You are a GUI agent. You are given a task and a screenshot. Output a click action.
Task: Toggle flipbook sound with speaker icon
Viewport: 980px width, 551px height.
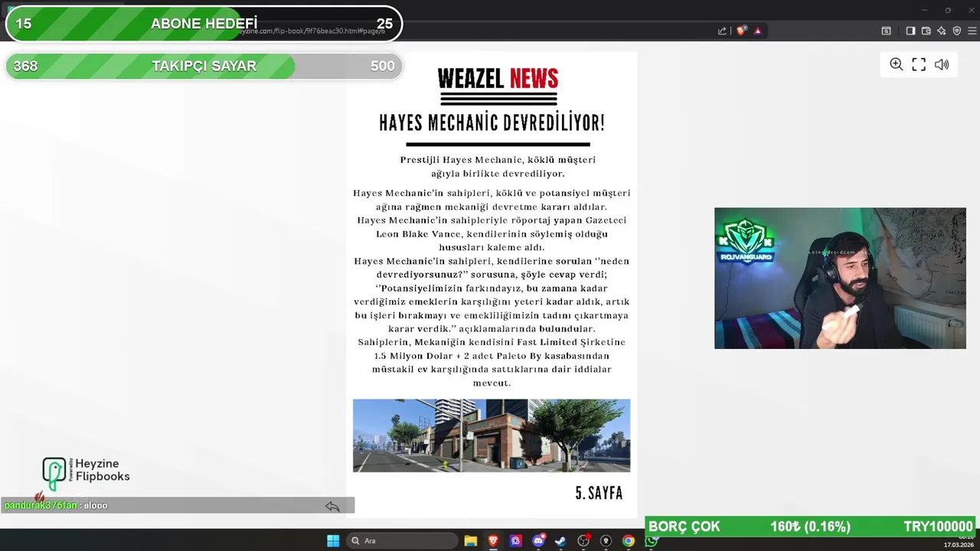point(942,64)
